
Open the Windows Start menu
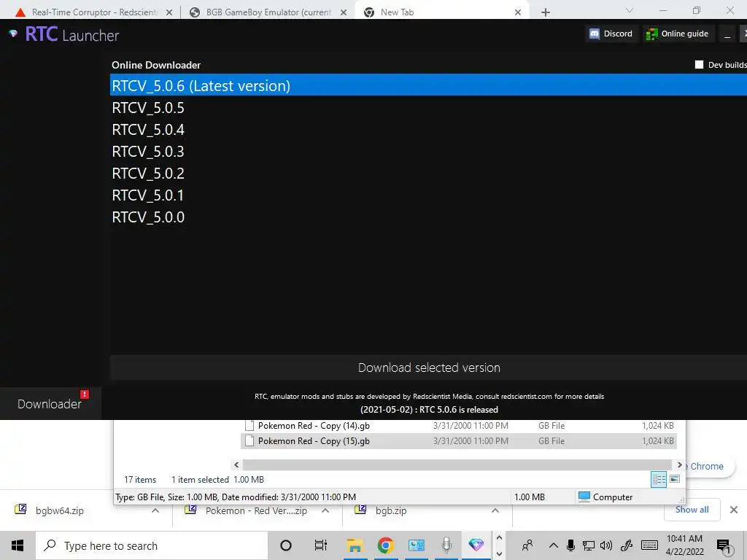pyautogui.click(x=18, y=545)
